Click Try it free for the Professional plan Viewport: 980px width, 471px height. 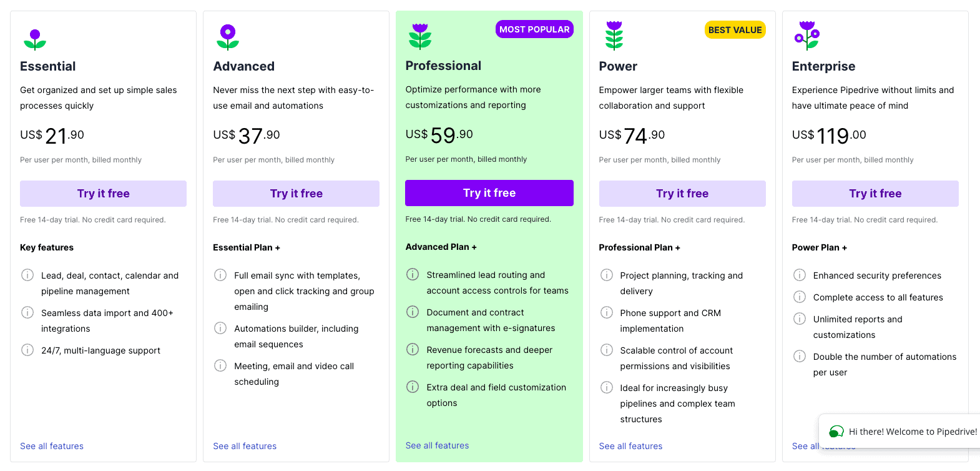489,192
